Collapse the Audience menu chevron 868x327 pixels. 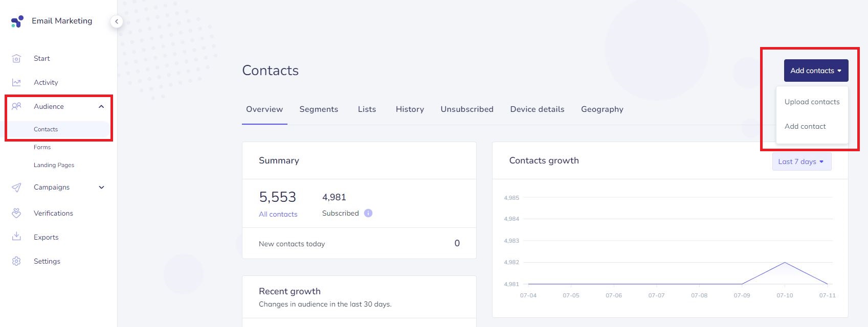[x=101, y=106]
